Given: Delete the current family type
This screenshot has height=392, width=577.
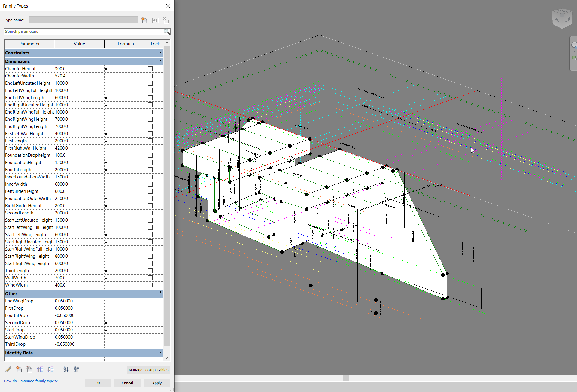Looking at the screenshot, I should 166,20.
